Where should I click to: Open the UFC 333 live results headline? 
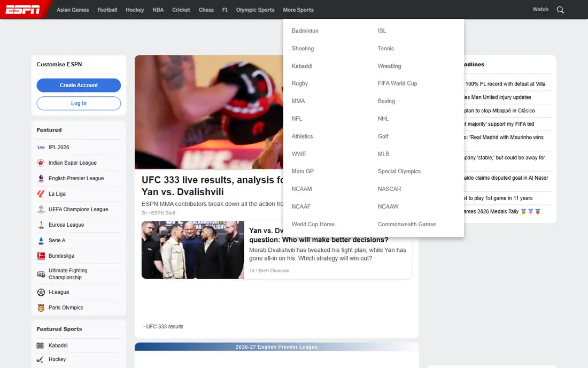(212, 186)
